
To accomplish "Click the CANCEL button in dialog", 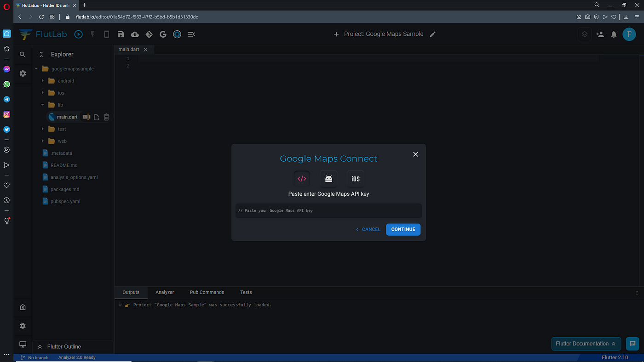I will click(368, 229).
